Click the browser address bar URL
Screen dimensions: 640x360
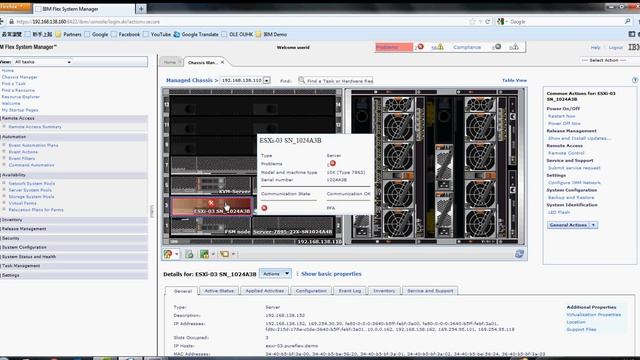coord(88,22)
